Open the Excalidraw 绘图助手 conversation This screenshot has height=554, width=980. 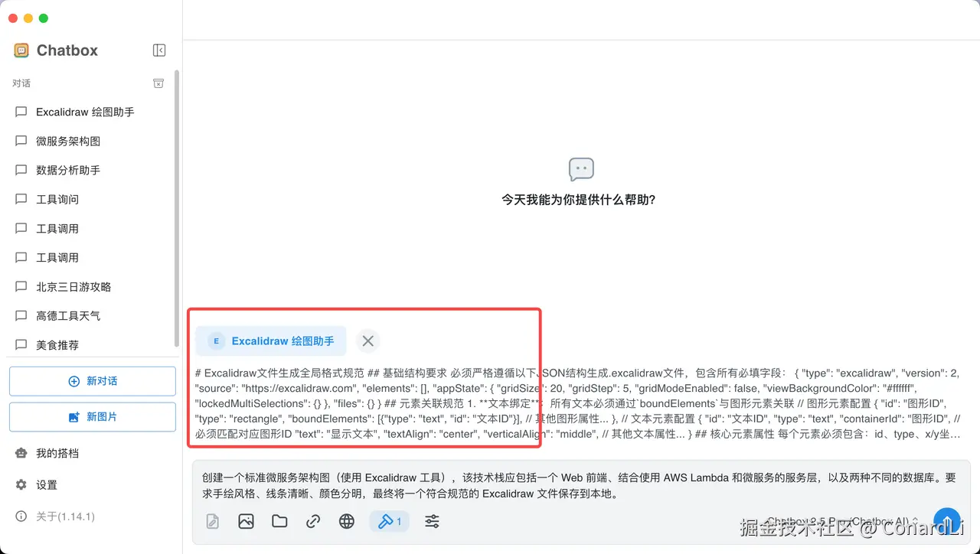click(x=91, y=112)
